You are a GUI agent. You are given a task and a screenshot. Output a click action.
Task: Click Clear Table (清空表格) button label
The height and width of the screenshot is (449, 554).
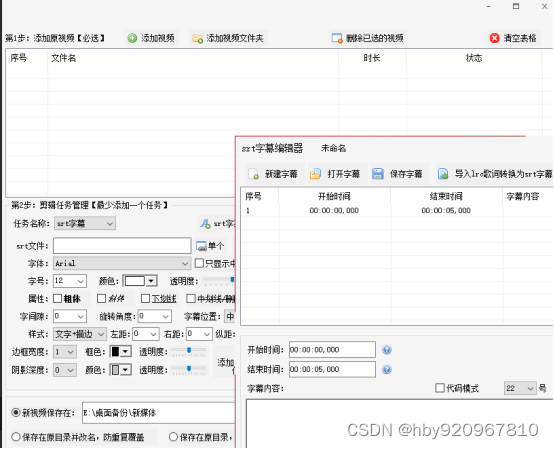pos(520,38)
